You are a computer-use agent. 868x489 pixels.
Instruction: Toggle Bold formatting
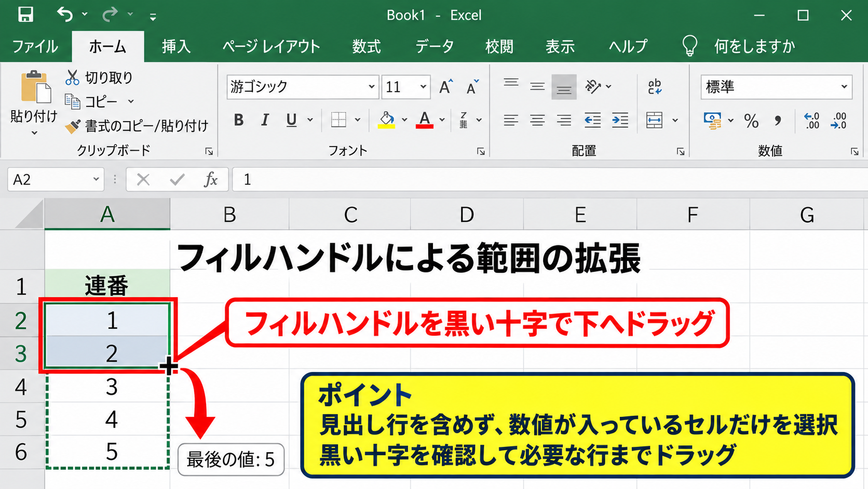[239, 120]
